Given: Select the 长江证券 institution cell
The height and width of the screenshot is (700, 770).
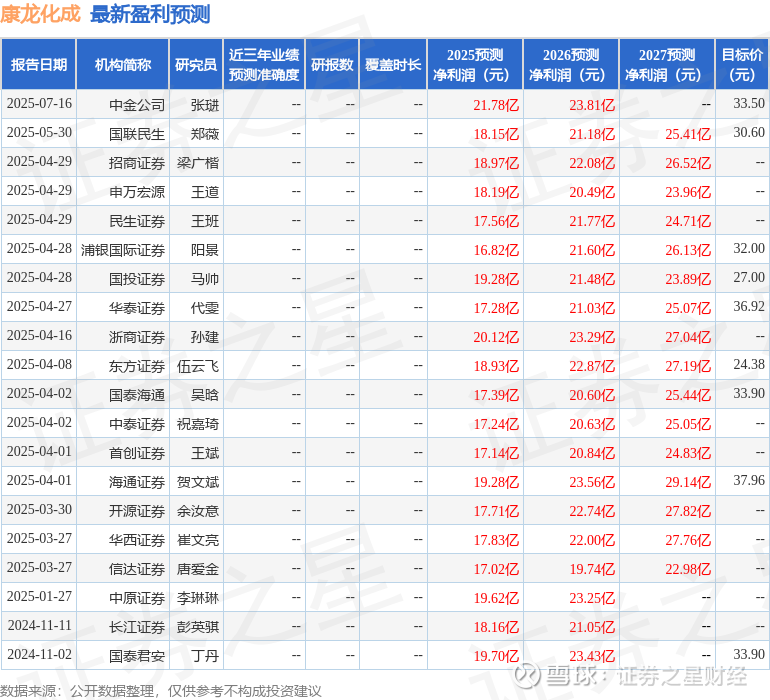Looking at the screenshot, I should point(123,626).
